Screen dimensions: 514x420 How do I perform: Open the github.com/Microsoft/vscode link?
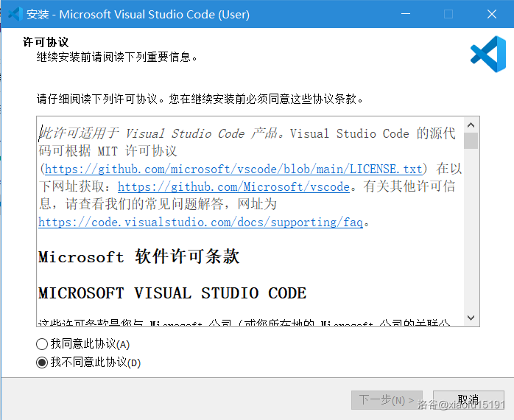(x=233, y=186)
